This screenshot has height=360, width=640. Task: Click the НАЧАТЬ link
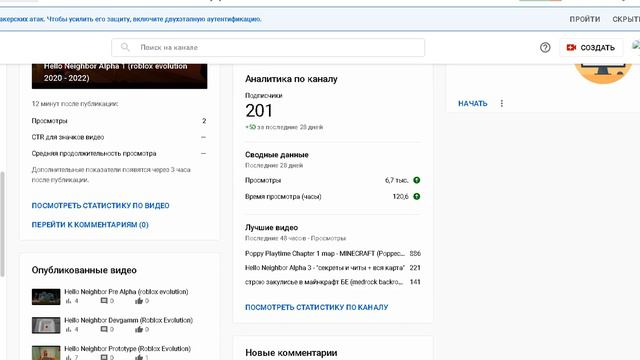pyautogui.click(x=473, y=103)
